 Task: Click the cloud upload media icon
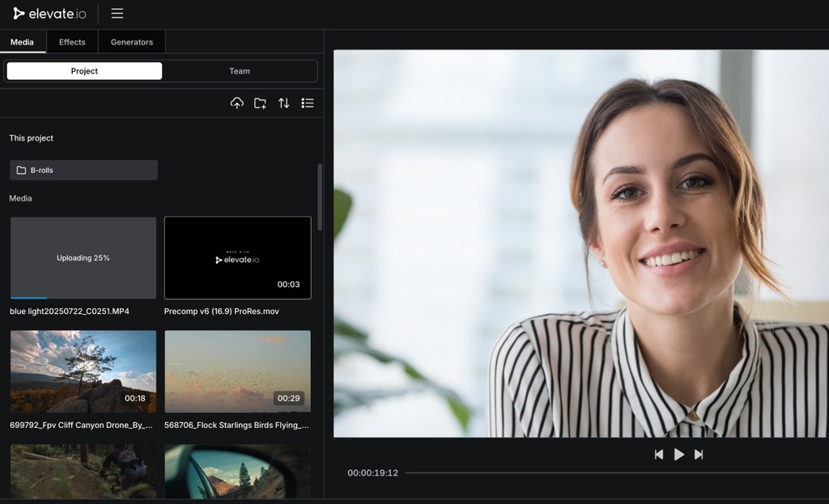[236, 103]
